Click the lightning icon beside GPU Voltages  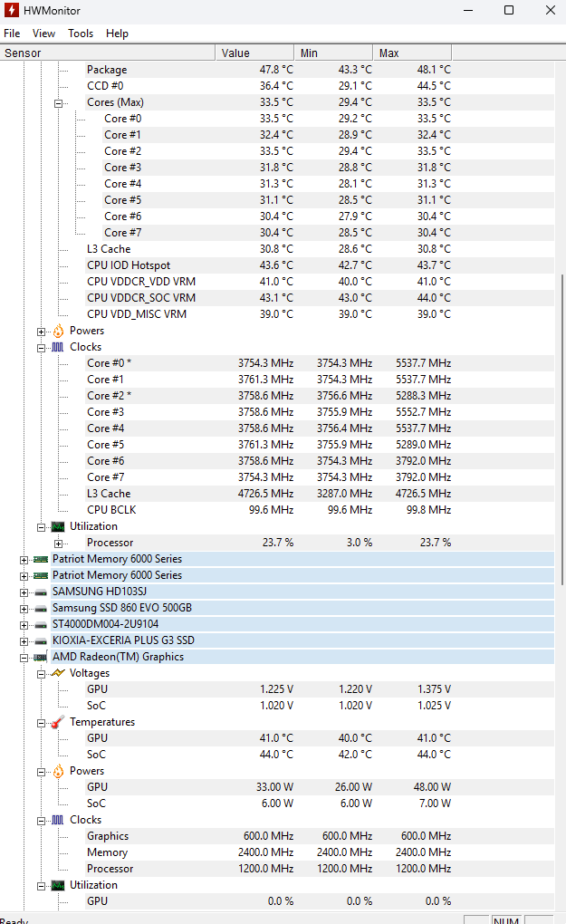tap(58, 673)
